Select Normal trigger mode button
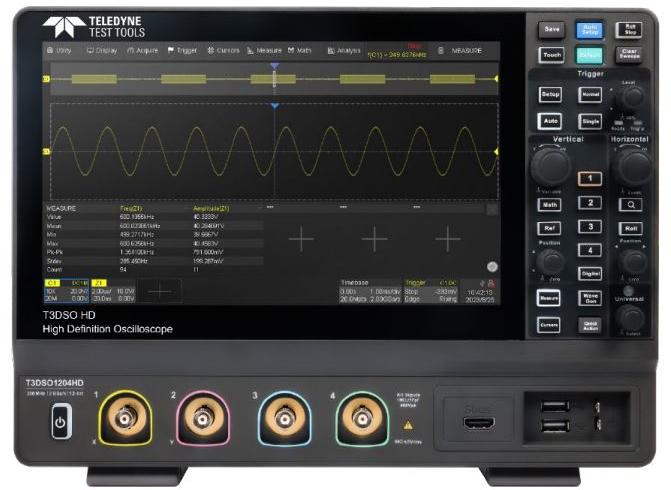The image size is (671, 490). pos(591,94)
